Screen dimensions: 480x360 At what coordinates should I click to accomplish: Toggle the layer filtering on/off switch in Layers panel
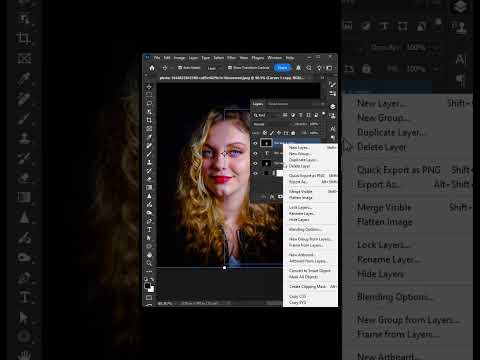[323, 114]
